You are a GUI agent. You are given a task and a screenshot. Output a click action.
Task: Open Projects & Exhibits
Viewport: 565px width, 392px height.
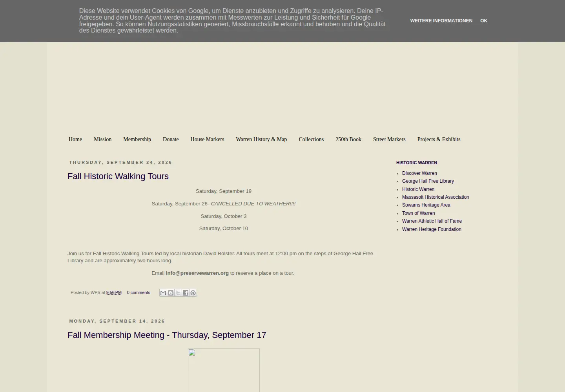point(439,139)
